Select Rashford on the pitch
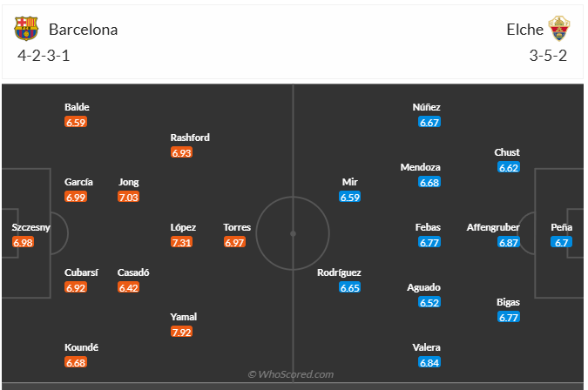The height and width of the screenshot is (390, 588). 190,138
